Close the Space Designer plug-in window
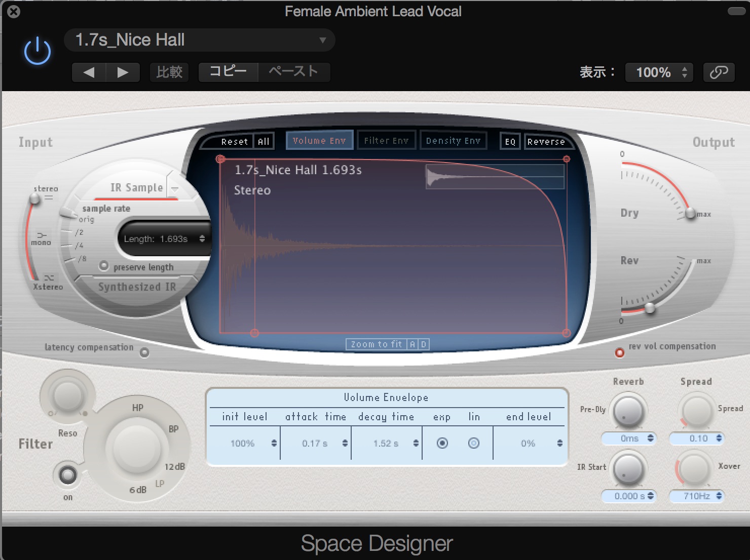The width and height of the screenshot is (750, 560). coord(14,11)
